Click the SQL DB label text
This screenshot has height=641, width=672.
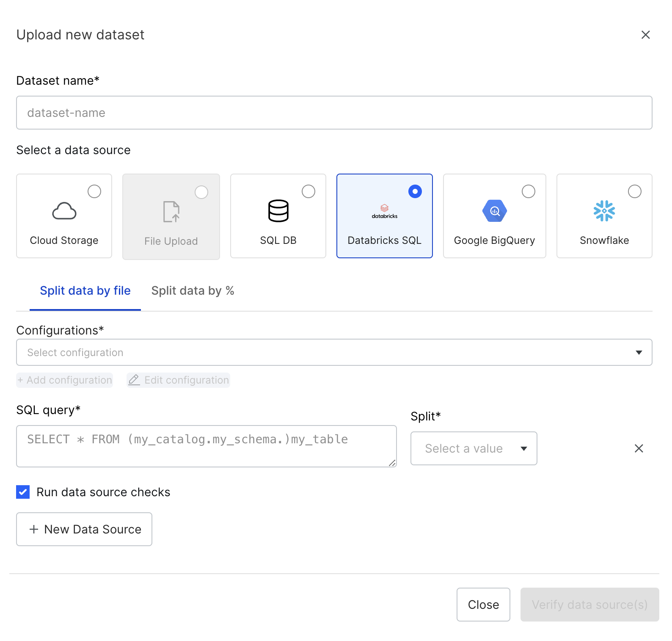coord(278,240)
